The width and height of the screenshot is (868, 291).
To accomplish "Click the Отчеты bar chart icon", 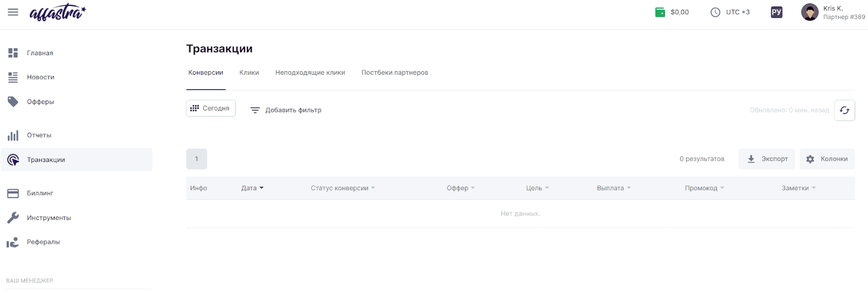I will pos(13,135).
